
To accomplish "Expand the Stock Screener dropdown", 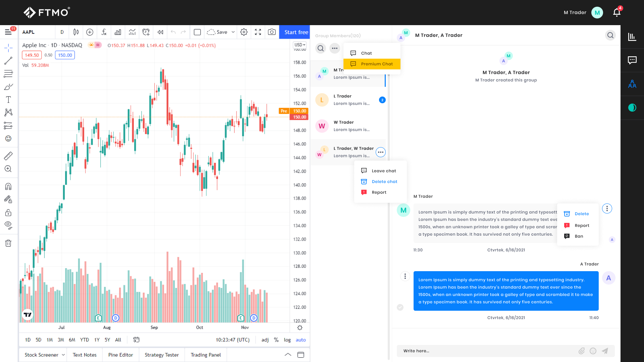I will 63,355.
